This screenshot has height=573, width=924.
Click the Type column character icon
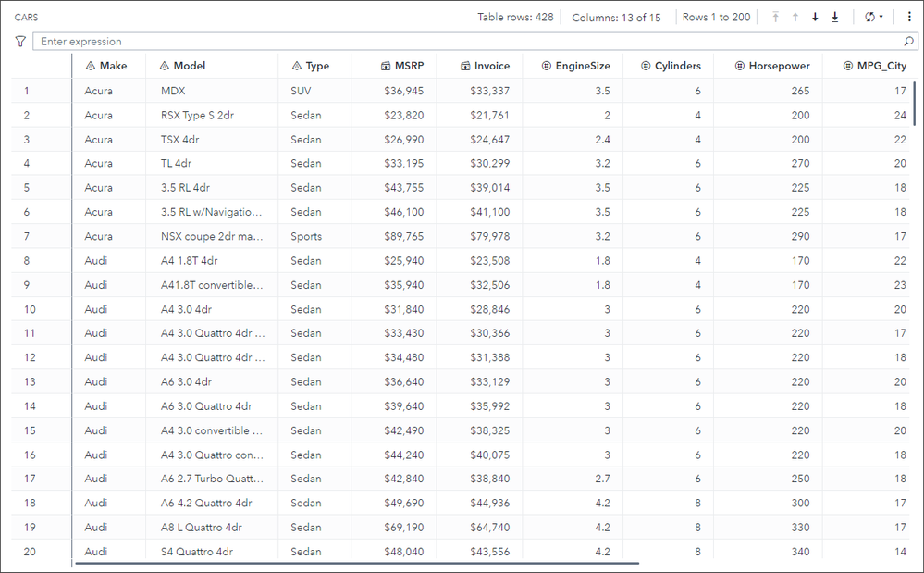click(296, 66)
